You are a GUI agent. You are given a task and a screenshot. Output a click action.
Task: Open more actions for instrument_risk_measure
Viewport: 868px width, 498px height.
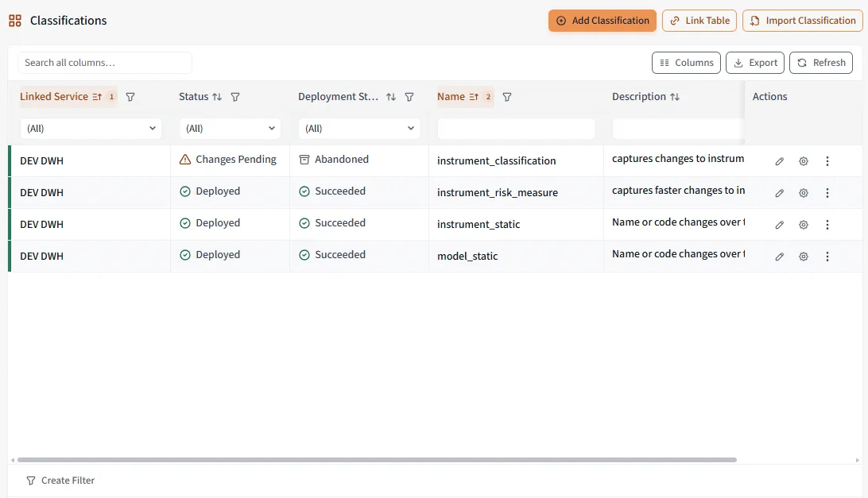point(827,192)
